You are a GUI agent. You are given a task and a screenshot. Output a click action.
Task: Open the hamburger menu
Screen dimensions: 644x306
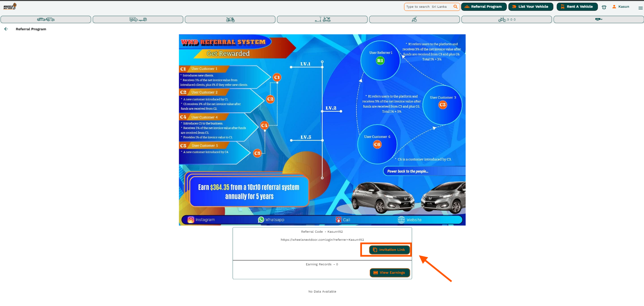[640, 8]
